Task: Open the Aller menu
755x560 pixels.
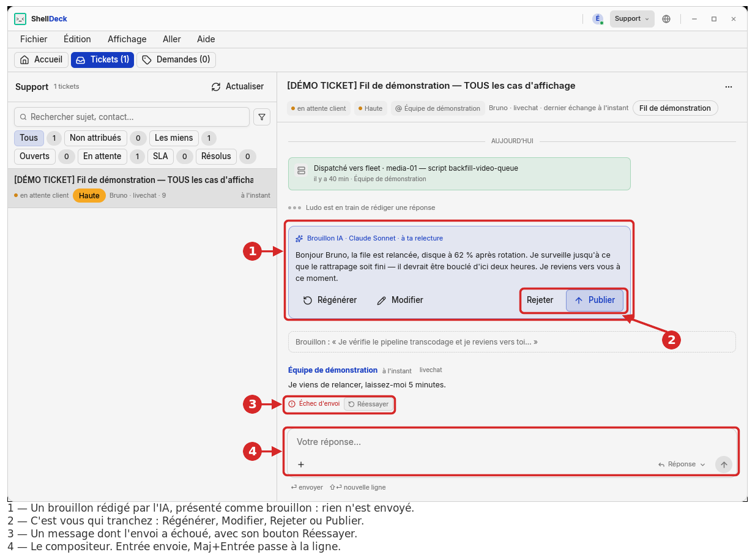Action: coord(172,39)
